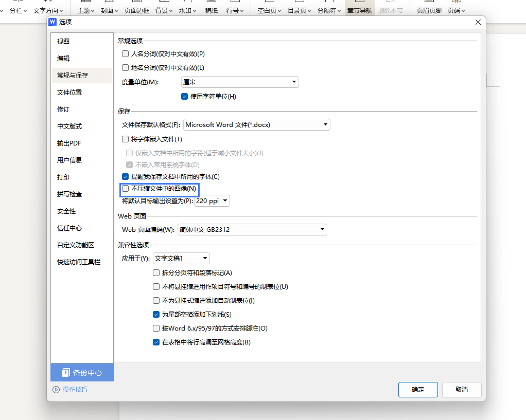Uncheck 使用字符单位 option
Image resolution: width=526 pixels, height=420 pixels.
click(184, 97)
